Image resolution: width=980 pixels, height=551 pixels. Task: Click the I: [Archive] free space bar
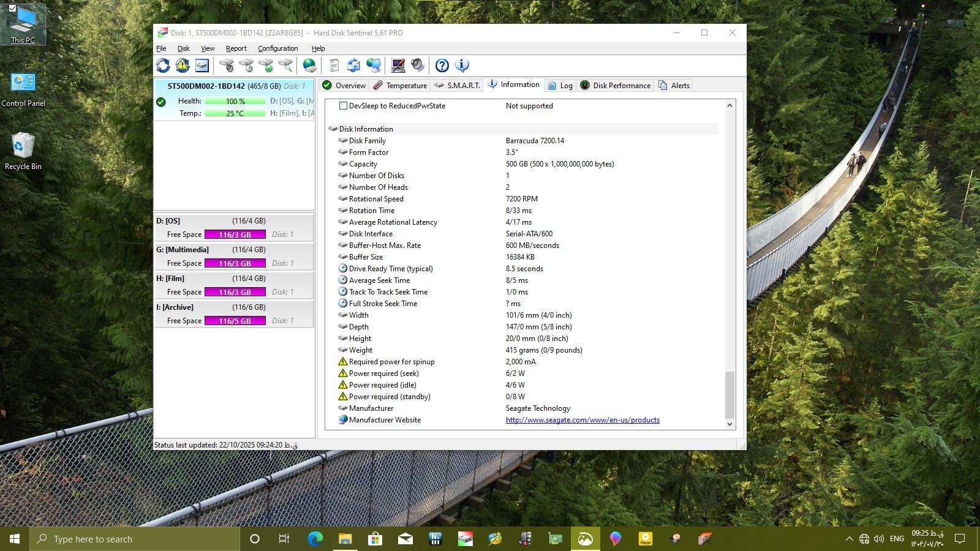click(x=235, y=321)
